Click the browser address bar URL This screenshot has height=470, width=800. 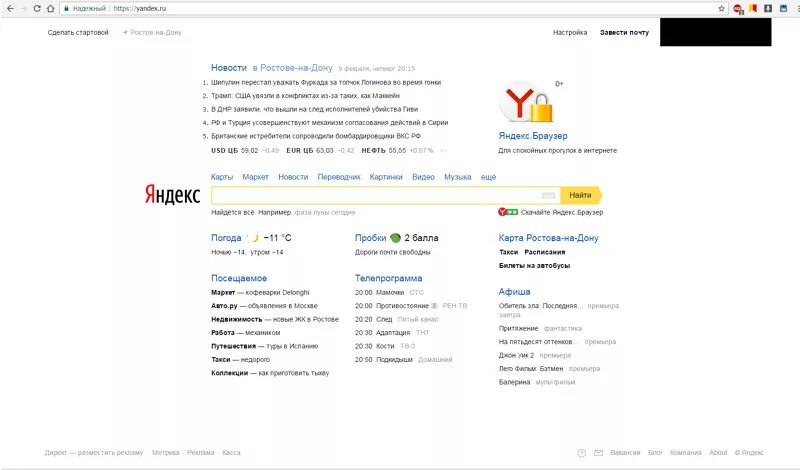point(140,9)
